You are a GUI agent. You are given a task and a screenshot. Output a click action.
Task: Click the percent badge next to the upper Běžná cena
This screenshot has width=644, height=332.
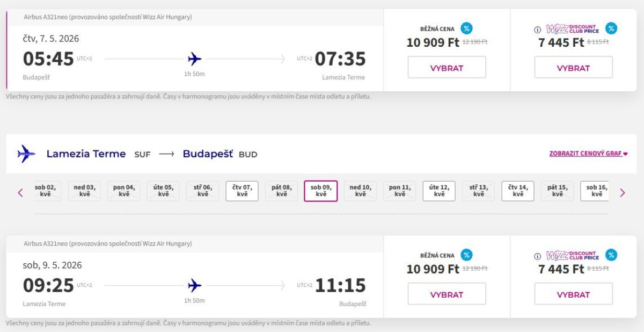pyautogui.click(x=466, y=28)
